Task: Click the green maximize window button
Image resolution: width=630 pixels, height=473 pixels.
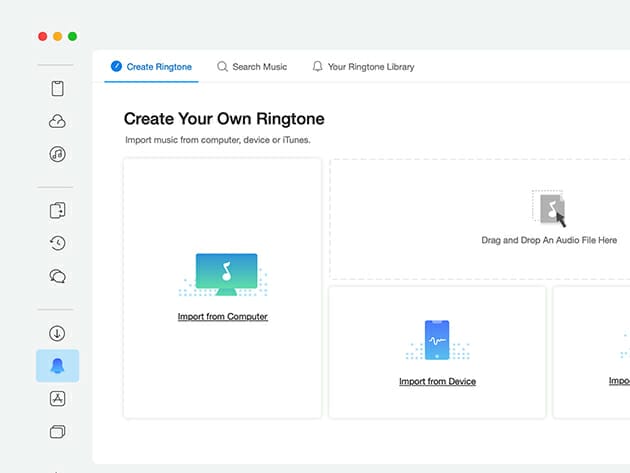Action: point(73,36)
